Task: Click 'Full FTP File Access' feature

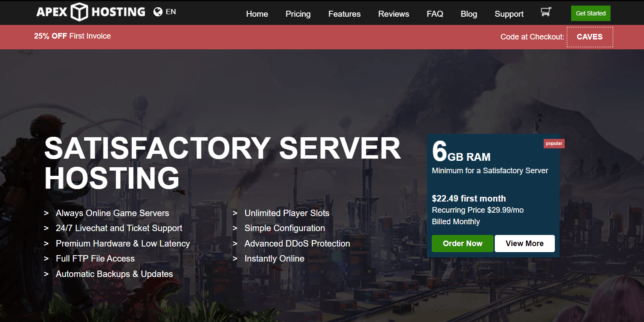Action: click(x=95, y=259)
